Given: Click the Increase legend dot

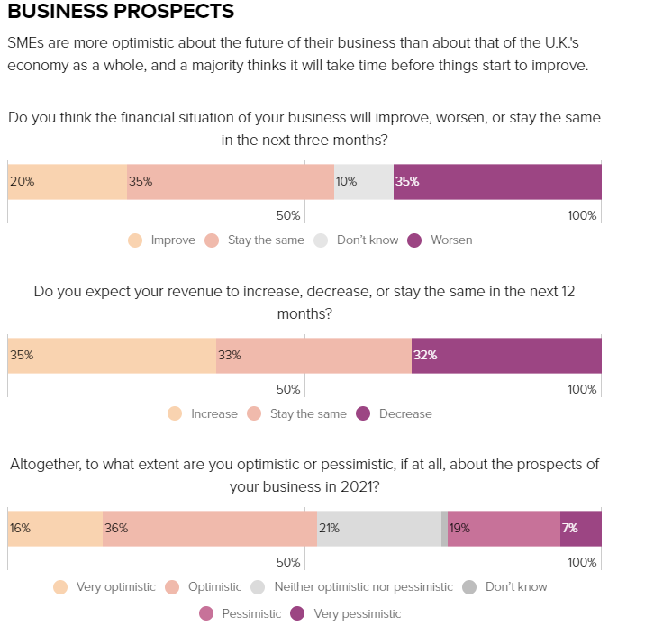Looking at the screenshot, I should pos(175,414).
